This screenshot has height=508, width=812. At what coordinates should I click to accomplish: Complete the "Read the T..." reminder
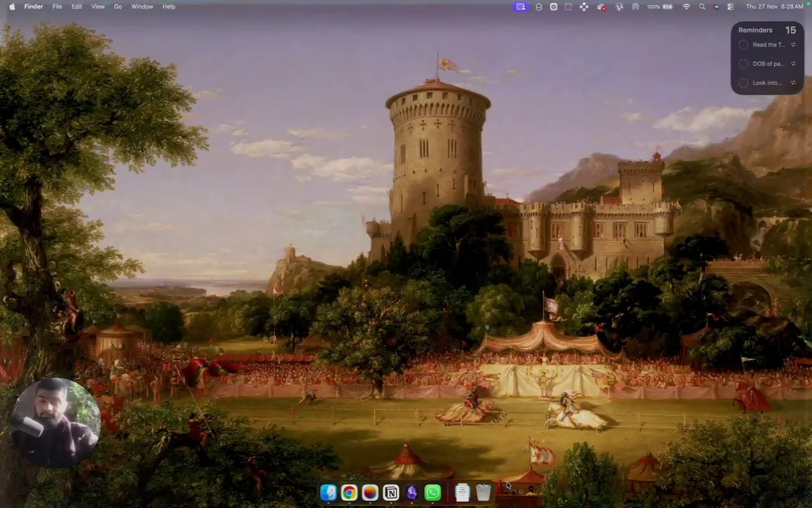tap(743, 45)
